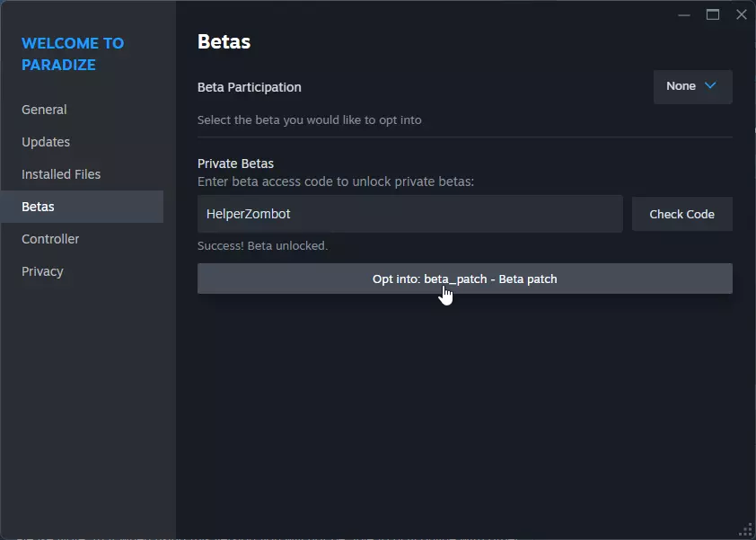The width and height of the screenshot is (756, 540).
Task: Switch to the Updates tab
Action: tap(46, 142)
